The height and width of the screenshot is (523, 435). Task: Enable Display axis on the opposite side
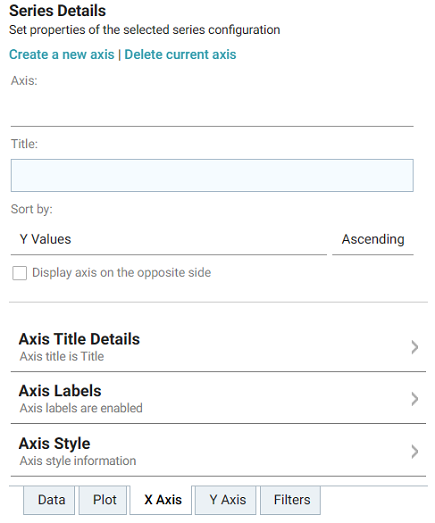point(19,273)
